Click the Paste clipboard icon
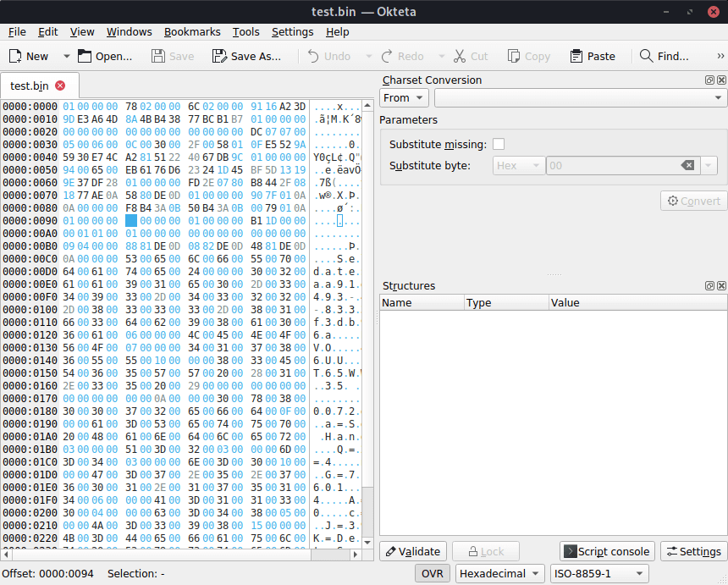The width and height of the screenshot is (728, 585). 576,56
